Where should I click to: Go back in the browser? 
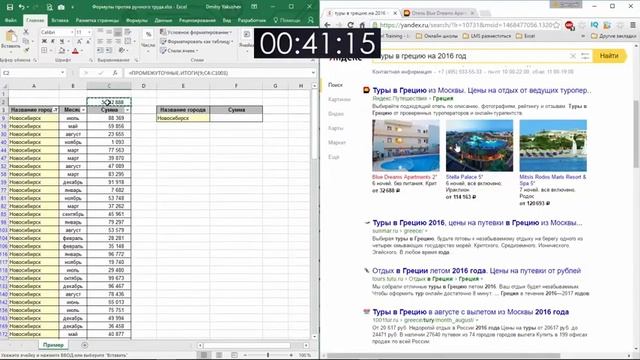tap(328, 25)
